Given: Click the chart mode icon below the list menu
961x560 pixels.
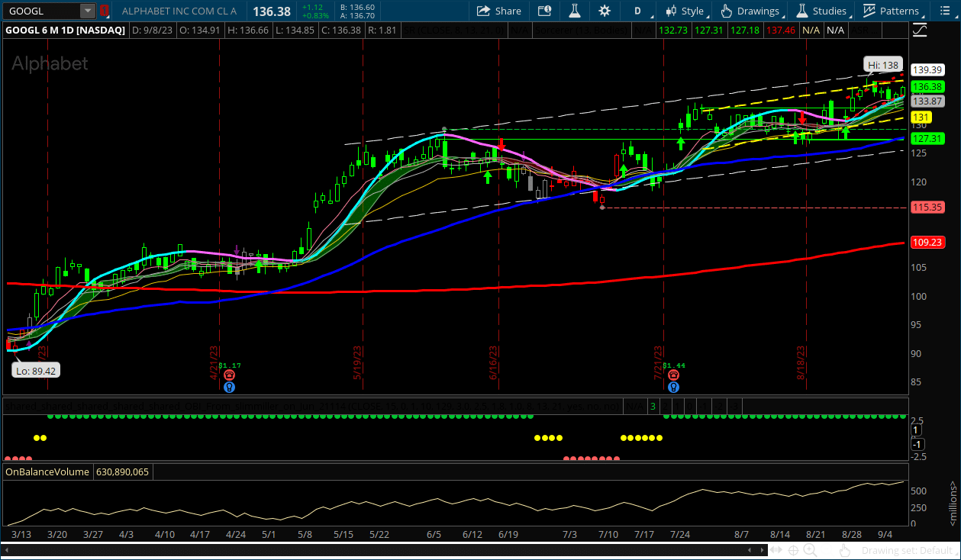Looking at the screenshot, I should point(920,30).
